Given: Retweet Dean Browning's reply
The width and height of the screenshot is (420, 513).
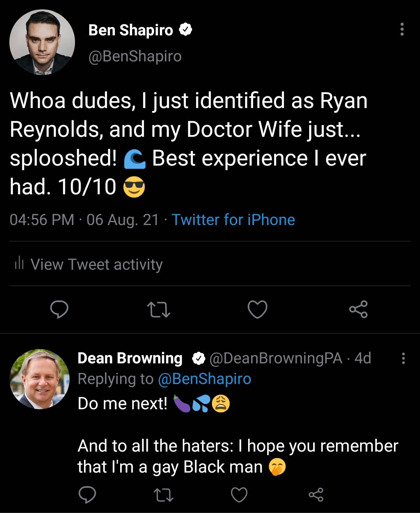Looking at the screenshot, I should point(163,495).
